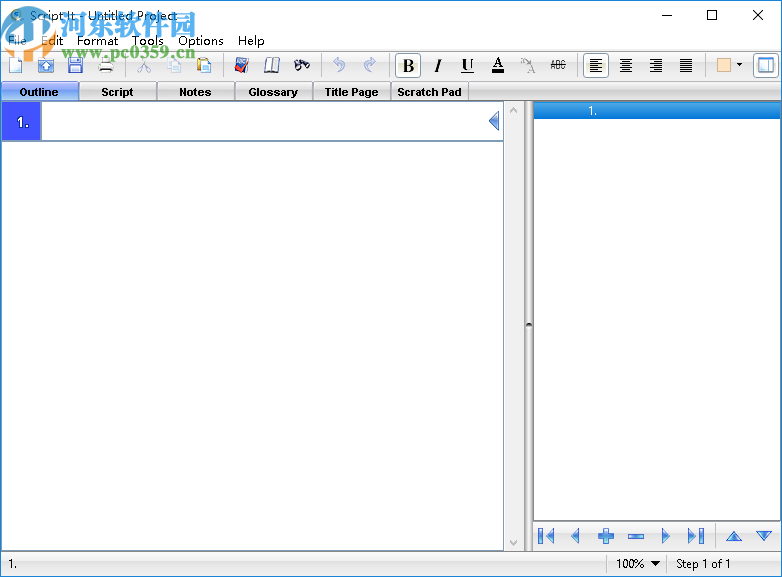Viewport: 782px width, 577px height.
Task: Move the step down
Action: [764, 536]
